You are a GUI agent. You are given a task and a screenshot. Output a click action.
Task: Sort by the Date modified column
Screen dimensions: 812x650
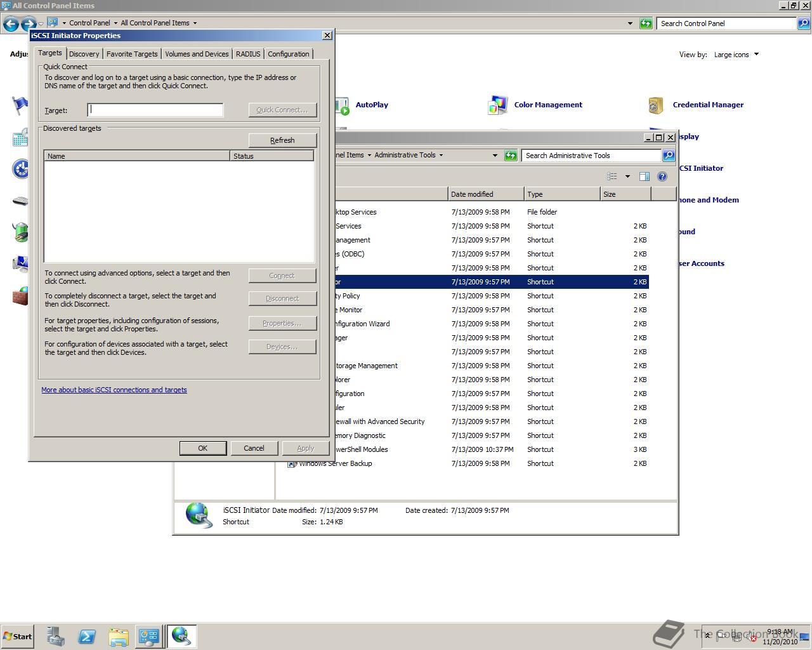tap(486, 194)
